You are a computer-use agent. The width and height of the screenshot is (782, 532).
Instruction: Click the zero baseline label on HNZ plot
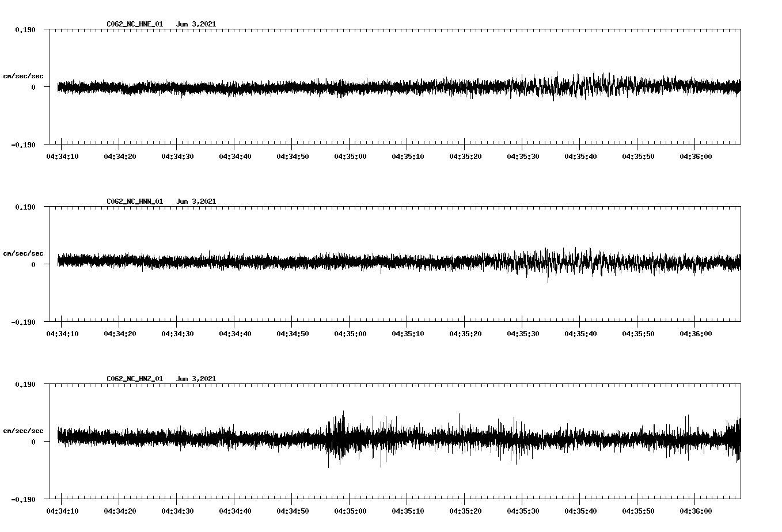point(33,442)
